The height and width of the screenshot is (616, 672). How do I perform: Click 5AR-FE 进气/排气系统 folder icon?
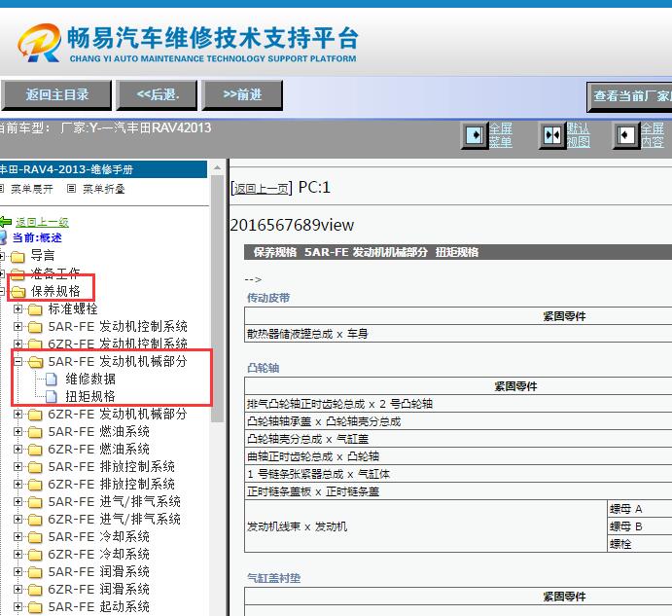[35, 502]
